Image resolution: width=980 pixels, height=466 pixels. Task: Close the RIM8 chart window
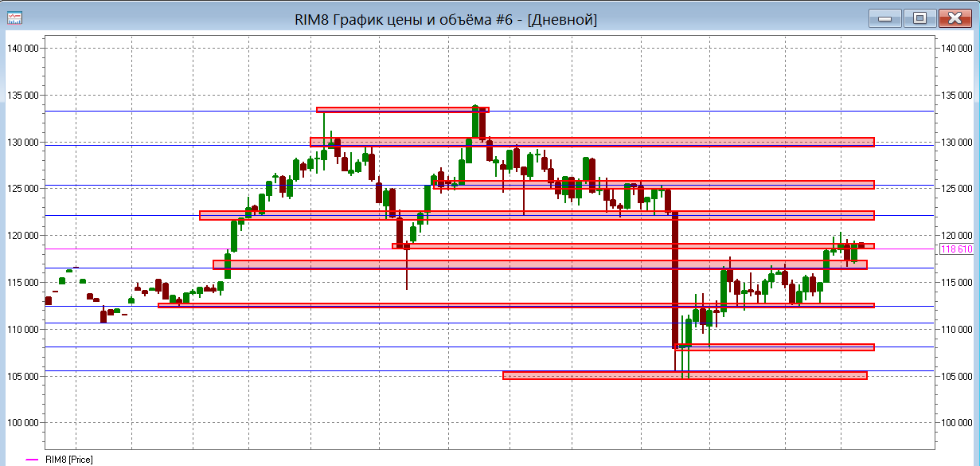(955, 18)
